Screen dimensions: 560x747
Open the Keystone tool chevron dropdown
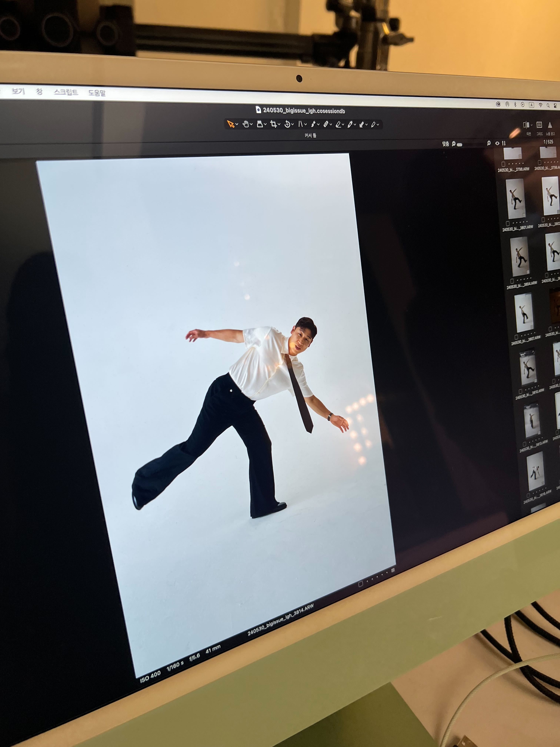pos(306,124)
